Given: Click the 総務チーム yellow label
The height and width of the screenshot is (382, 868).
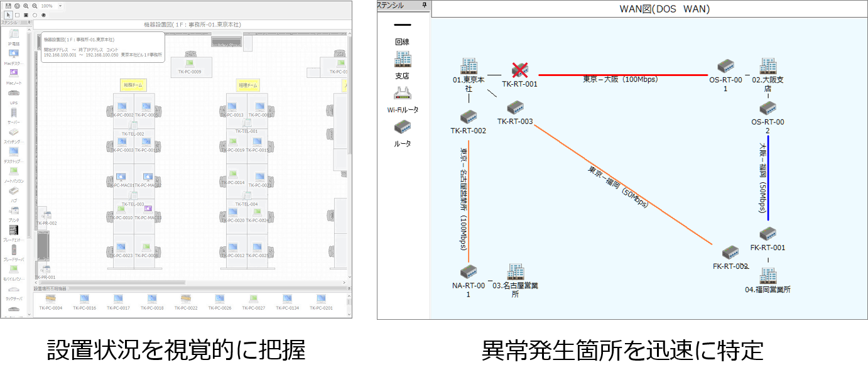Looking at the screenshot, I should click(x=133, y=85).
